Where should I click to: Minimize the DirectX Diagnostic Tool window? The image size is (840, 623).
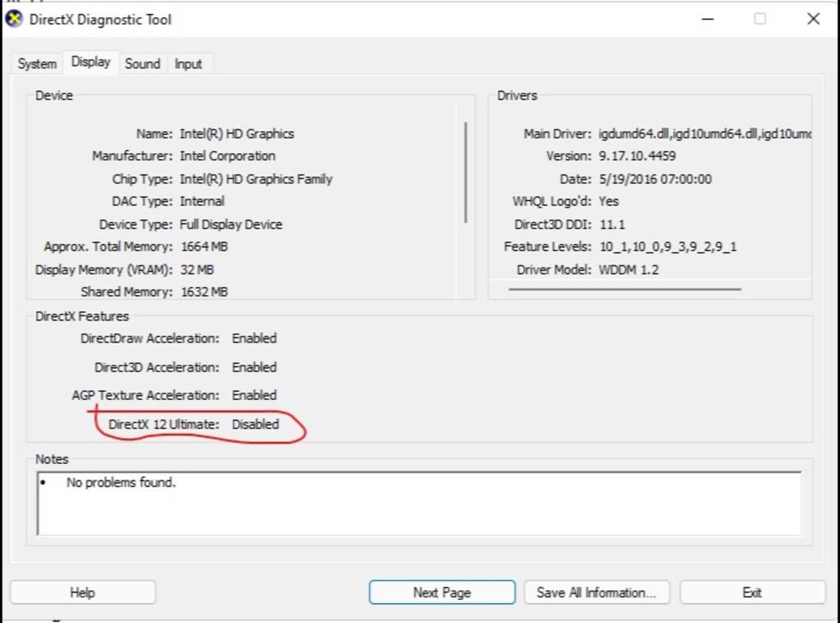708,19
